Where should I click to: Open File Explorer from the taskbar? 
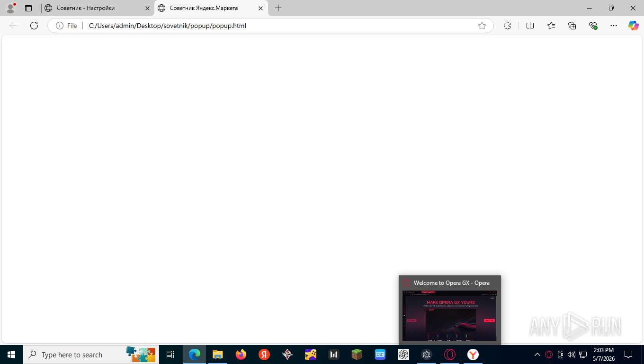[217, 355]
